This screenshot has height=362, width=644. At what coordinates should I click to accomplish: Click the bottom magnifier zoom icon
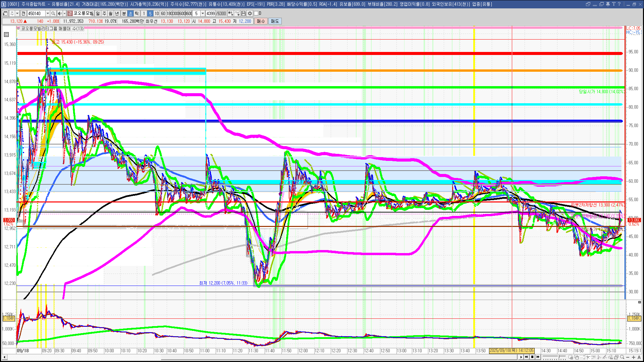click(622, 357)
